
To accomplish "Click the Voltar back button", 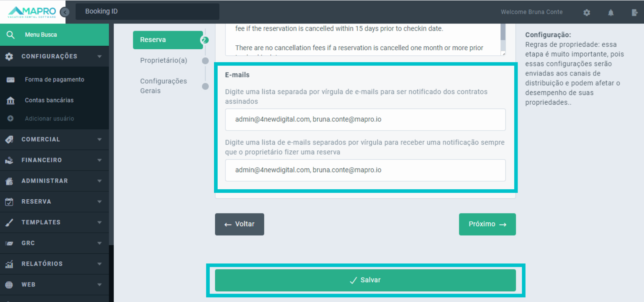I will coord(239,224).
